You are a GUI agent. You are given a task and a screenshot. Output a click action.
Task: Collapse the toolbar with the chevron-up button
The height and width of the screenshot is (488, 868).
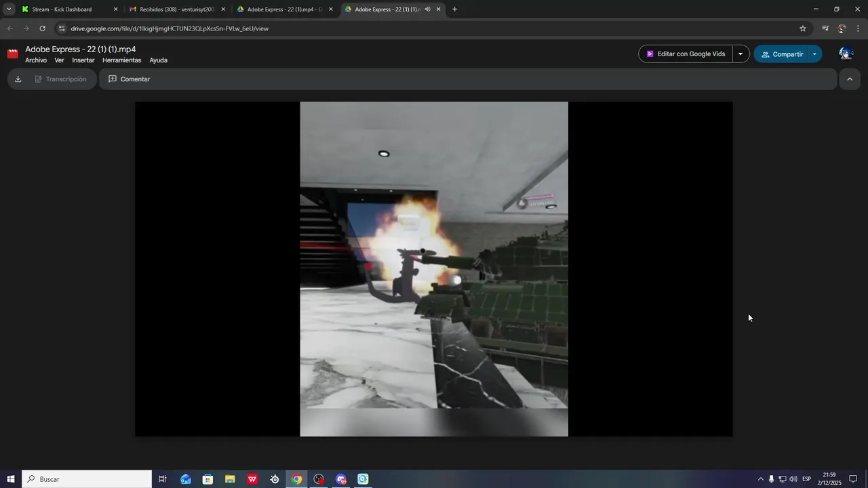pos(850,79)
